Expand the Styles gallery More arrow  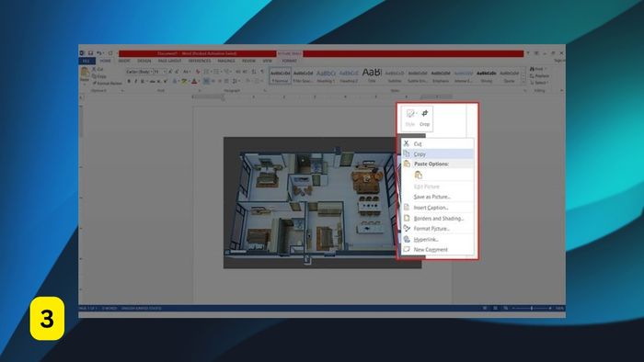[x=523, y=82]
